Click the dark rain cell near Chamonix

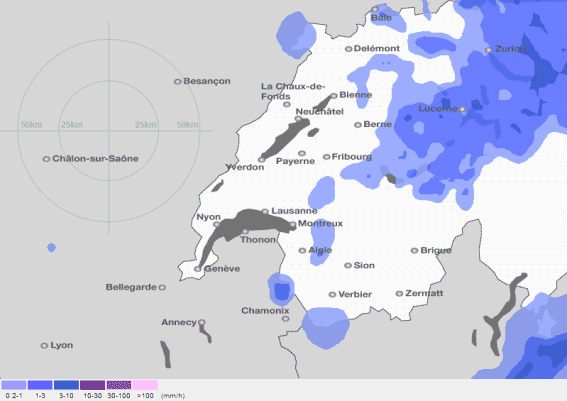[282, 292]
